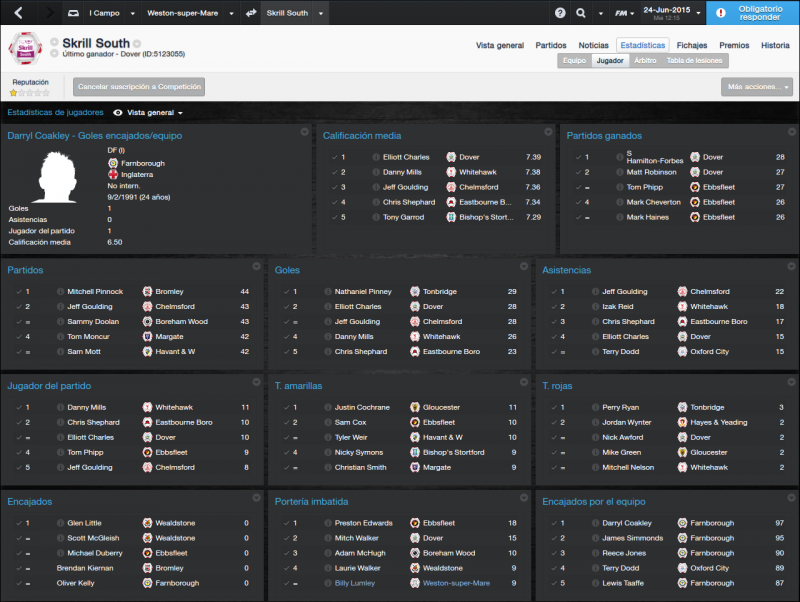The width and height of the screenshot is (800, 602).
Task: Click Whitehawk badge in the Calificación media panel
Action: click(451, 172)
